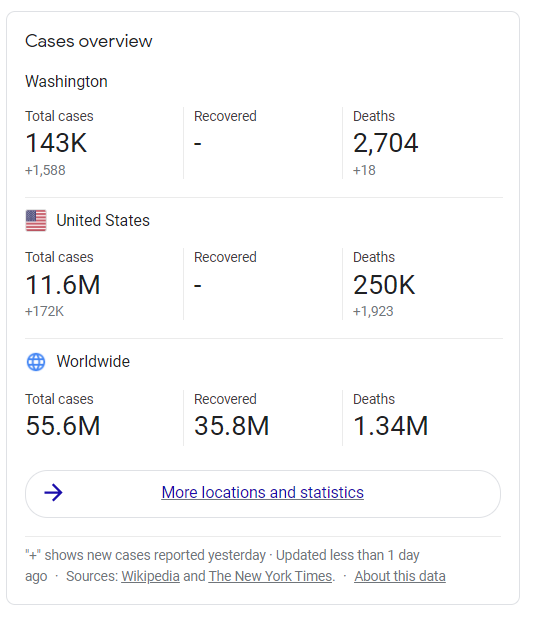The width and height of the screenshot is (539, 621).
Task: Open The New York Times source link
Action: 270,576
